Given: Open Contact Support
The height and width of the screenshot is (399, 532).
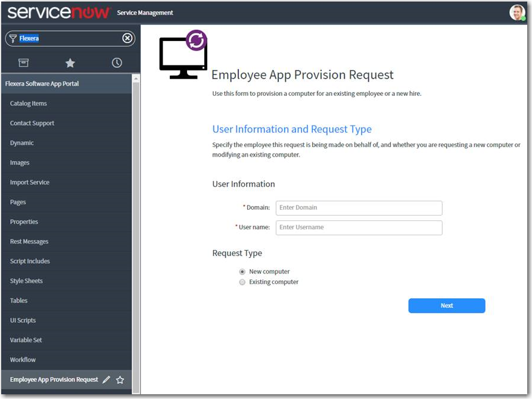Looking at the screenshot, I should coord(33,123).
